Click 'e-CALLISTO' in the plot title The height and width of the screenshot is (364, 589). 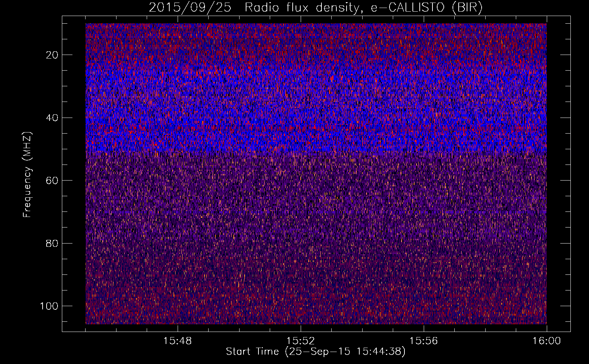tap(407, 8)
